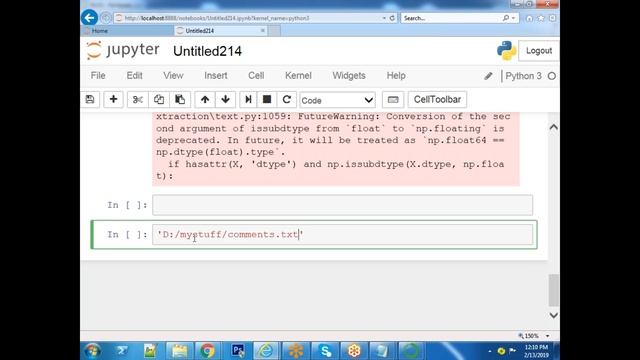Viewport: 640px width, 360px height.
Task: Open a new browser tab
Action: tap(274, 31)
